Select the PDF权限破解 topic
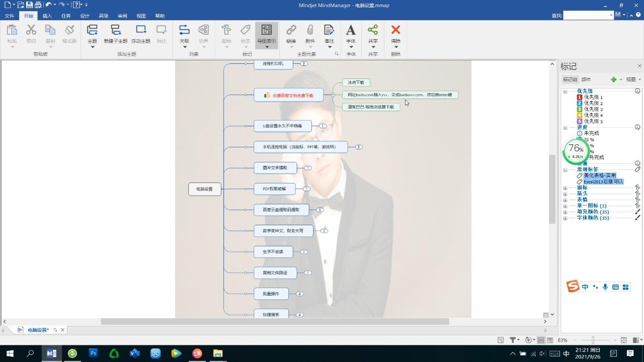The width and height of the screenshot is (644, 362). (274, 189)
